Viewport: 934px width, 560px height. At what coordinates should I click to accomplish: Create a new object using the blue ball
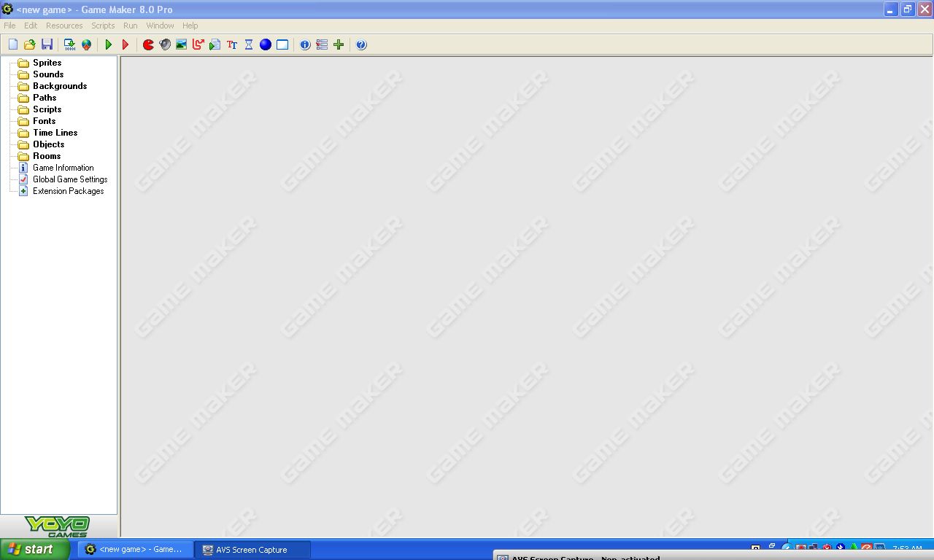(265, 44)
